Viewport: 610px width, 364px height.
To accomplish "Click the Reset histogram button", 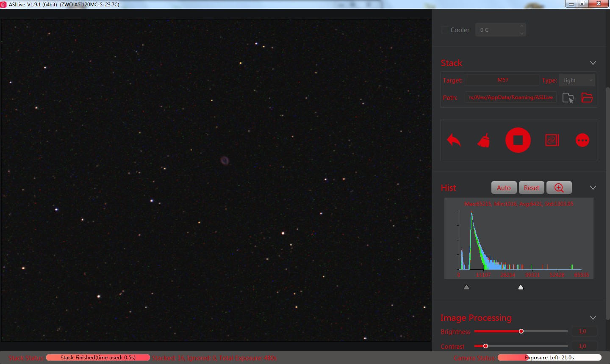I will (x=531, y=188).
